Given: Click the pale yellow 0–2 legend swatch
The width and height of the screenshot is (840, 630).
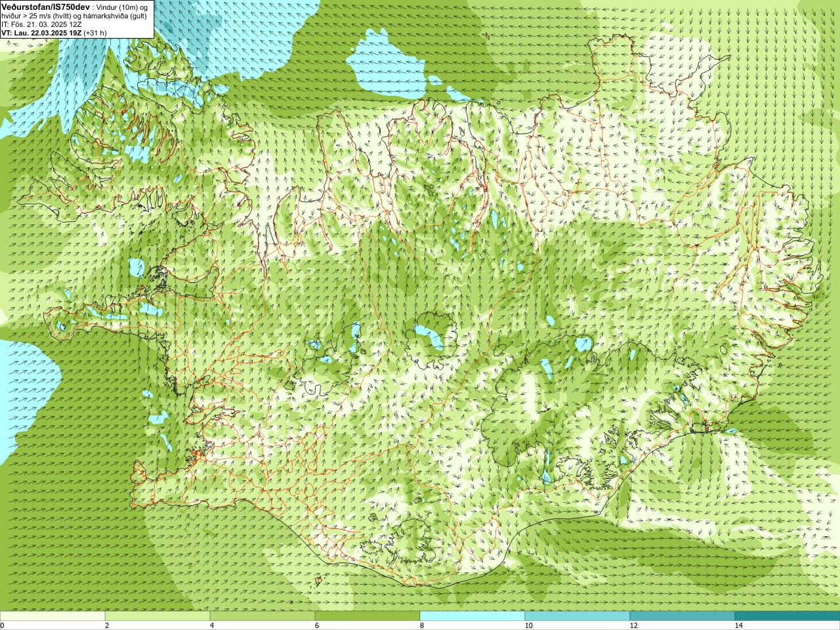Looking at the screenshot, I should (52, 616).
